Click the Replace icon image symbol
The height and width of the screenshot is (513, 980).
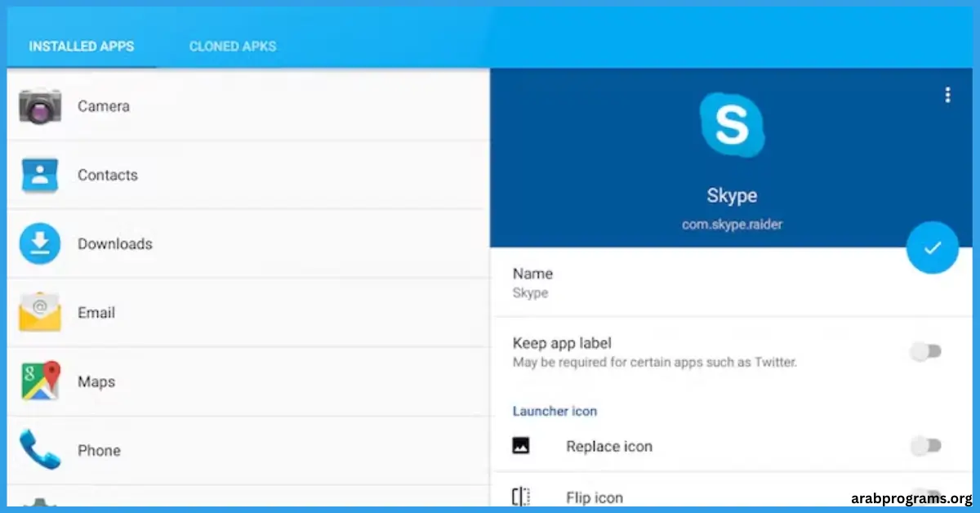521,446
